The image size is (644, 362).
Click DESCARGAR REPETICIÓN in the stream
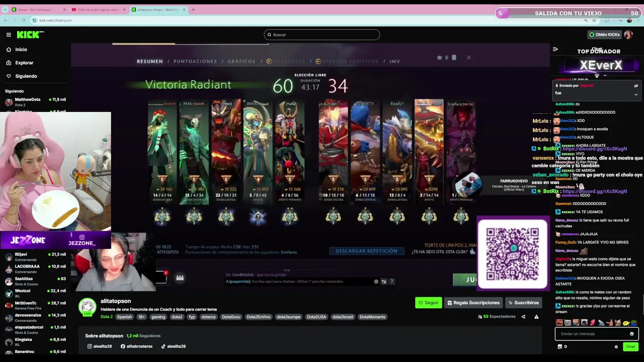(366, 251)
